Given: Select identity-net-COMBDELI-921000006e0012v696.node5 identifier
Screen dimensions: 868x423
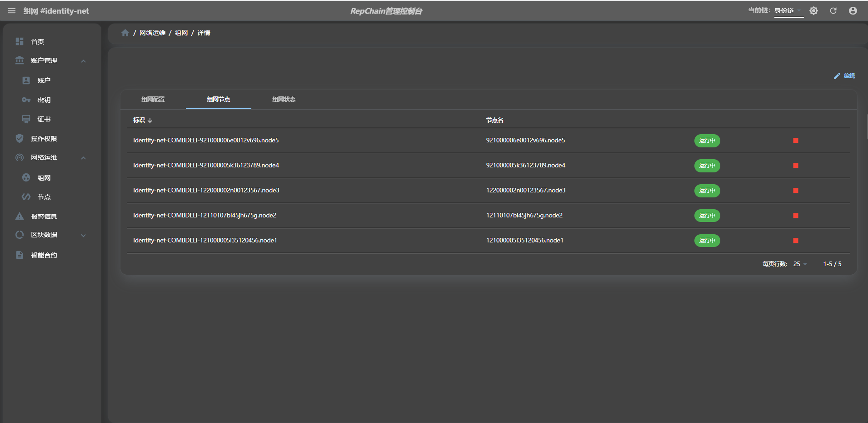Looking at the screenshot, I should [206, 140].
